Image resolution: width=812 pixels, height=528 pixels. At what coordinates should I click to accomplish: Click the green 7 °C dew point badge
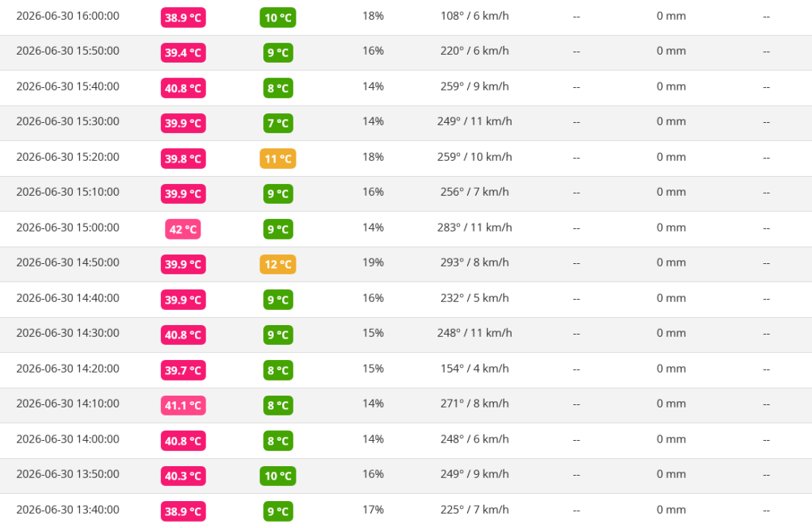278,123
